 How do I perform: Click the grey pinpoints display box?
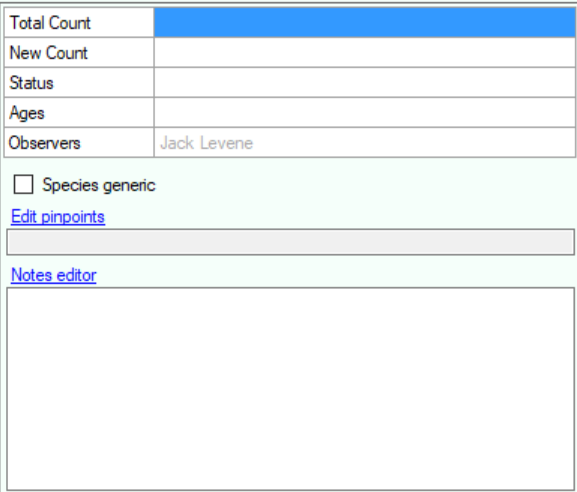coord(291,242)
